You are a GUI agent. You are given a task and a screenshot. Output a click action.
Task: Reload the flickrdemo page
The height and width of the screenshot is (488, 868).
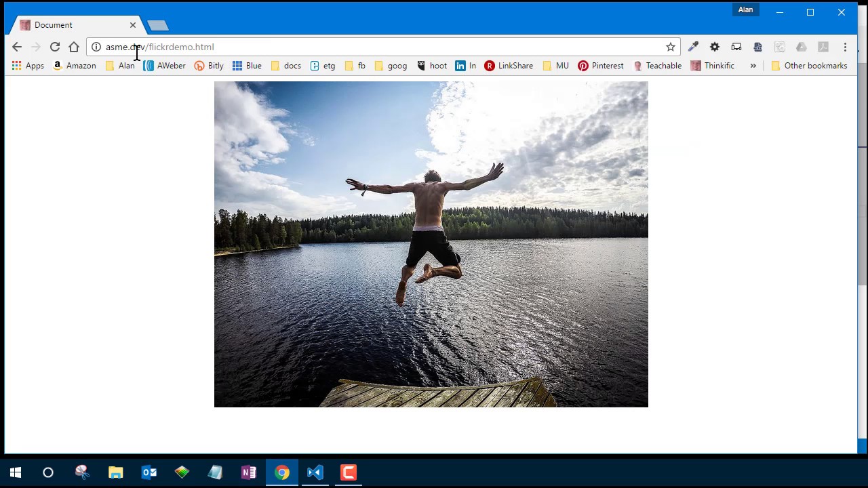[55, 47]
